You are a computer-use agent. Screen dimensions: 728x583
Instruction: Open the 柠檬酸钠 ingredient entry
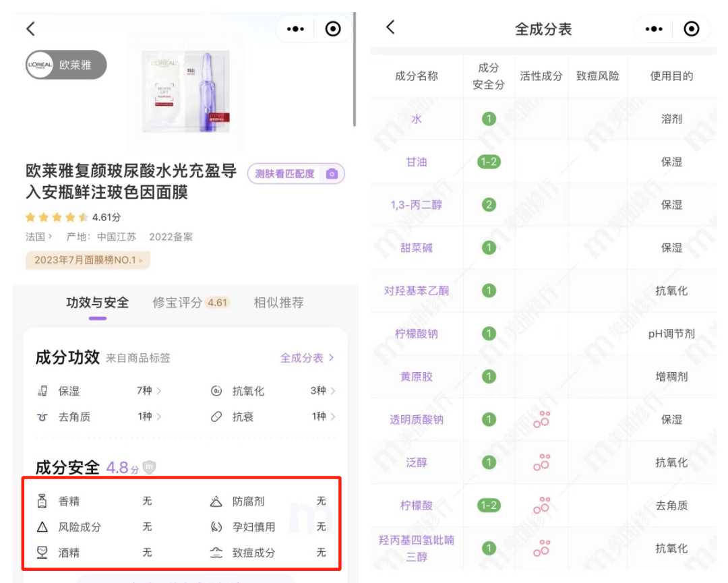click(x=417, y=334)
